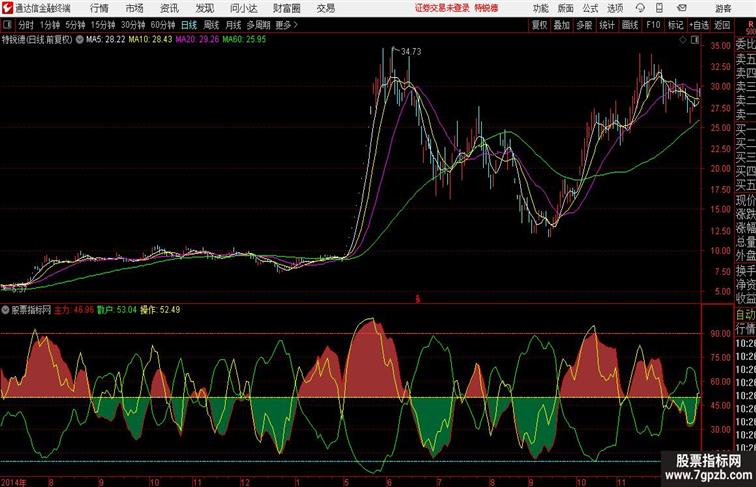Click the mobile phone icon in title bar
Image resolution: width=756 pixels, height=487 pixels.
pos(660,8)
